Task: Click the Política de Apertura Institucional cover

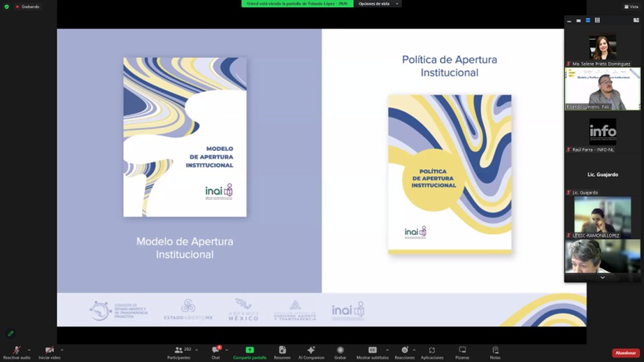Action: click(450, 174)
